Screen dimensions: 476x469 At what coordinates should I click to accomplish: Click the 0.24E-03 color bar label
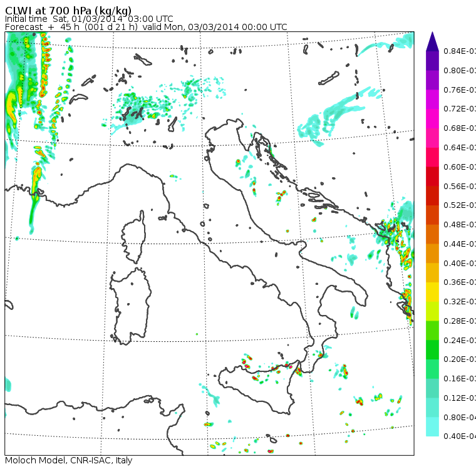click(460, 340)
